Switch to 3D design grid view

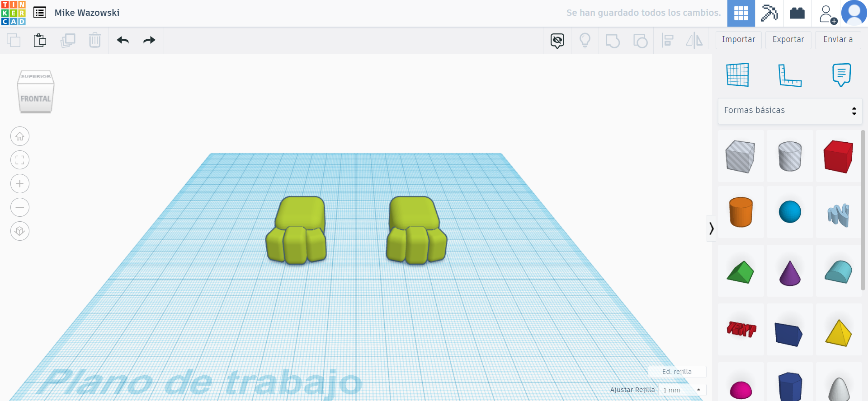[741, 13]
